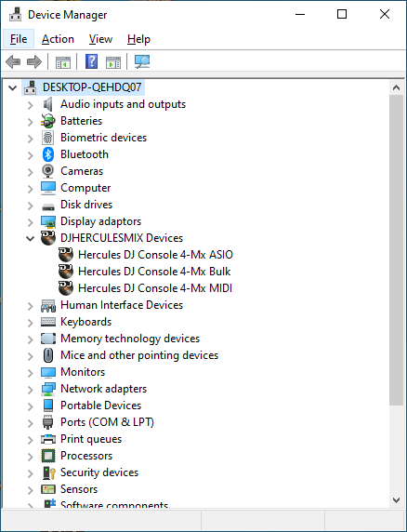Screen dimensions: 407x532
Task: Open the Action menu
Action: [58, 39]
